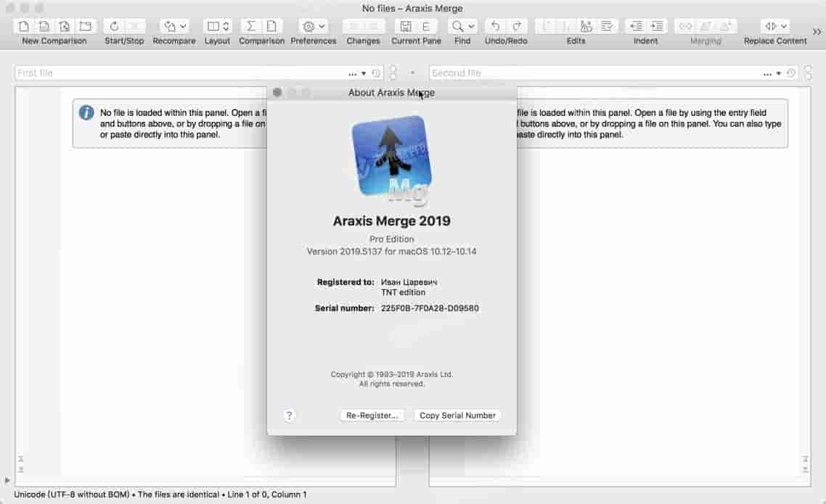Image resolution: width=826 pixels, height=504 pixels.
Task: Open first file history clock icon
Action: coord(376,73)
